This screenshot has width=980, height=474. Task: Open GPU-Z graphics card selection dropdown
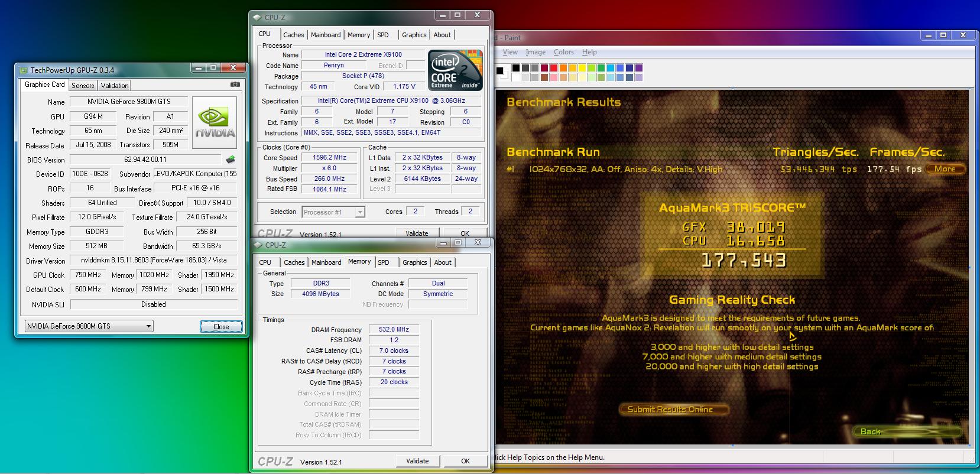pyautogui.click(x=89, y=326)
